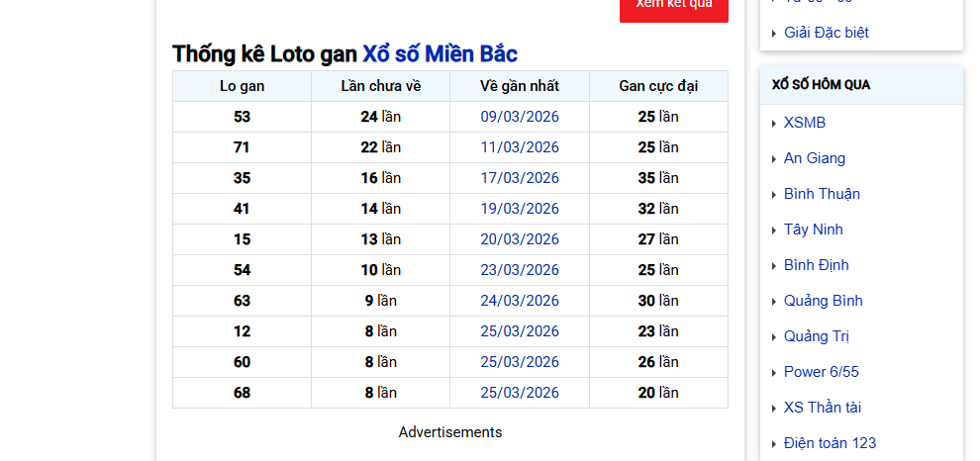
Task: Open the 20/03/2026 date link
Action: (x=520, y=239)
